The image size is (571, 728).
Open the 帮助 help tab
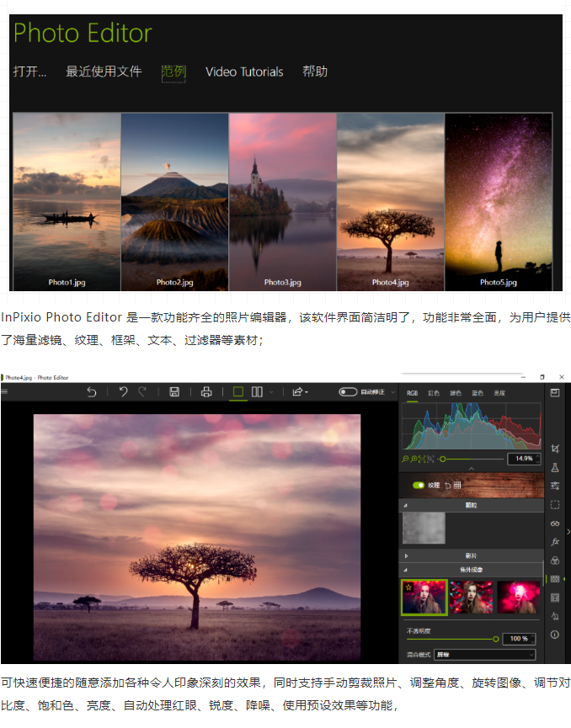[x=315, y=72]
